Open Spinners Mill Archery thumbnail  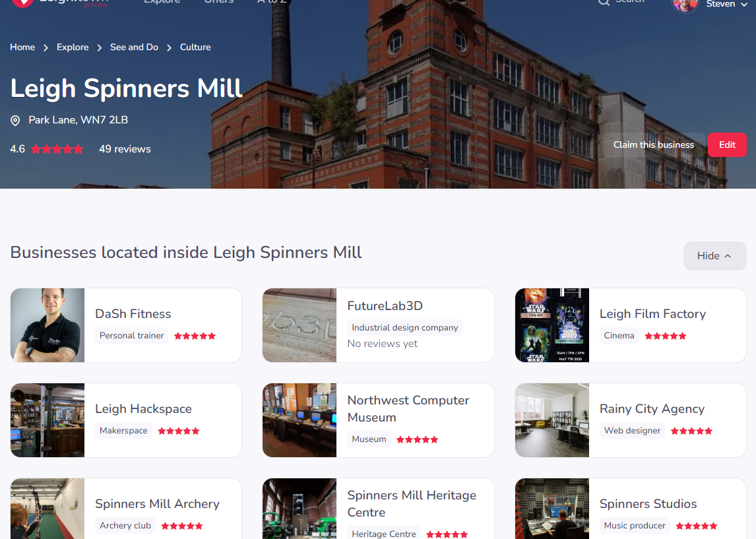[x=47, y=509]
